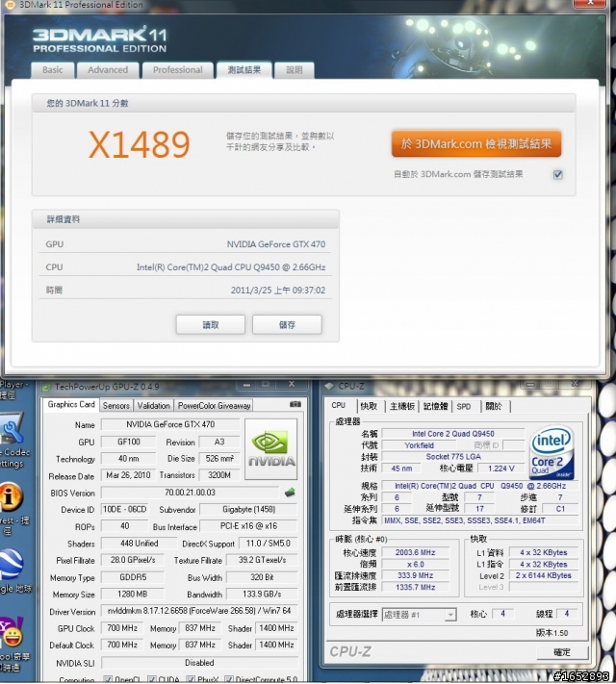Click the GPU-Z screenshot camera icon
This screenshot has width=616, height=684.
295,404
